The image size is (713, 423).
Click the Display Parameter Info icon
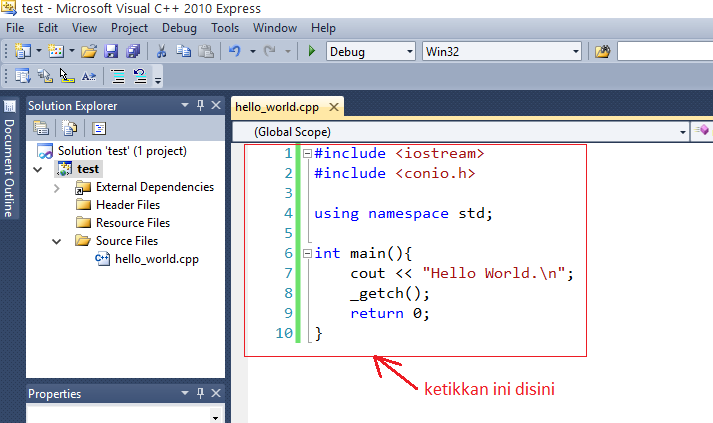pos(45,76)
